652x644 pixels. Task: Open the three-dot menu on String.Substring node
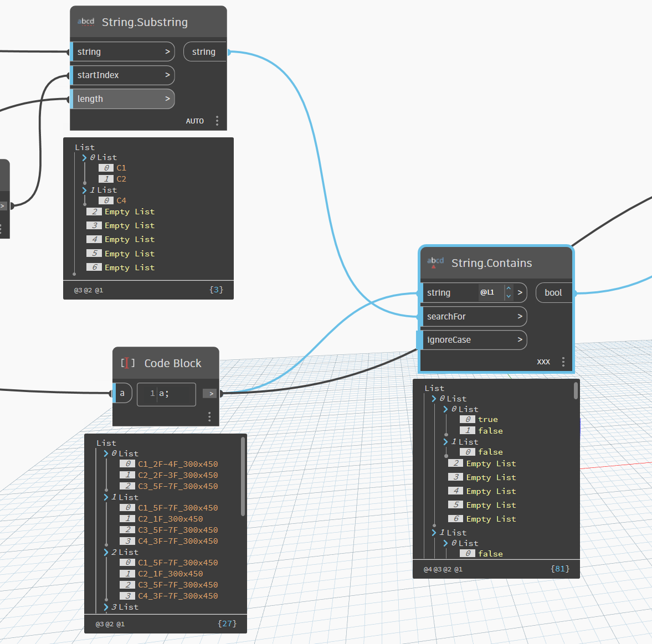[217, 121]
